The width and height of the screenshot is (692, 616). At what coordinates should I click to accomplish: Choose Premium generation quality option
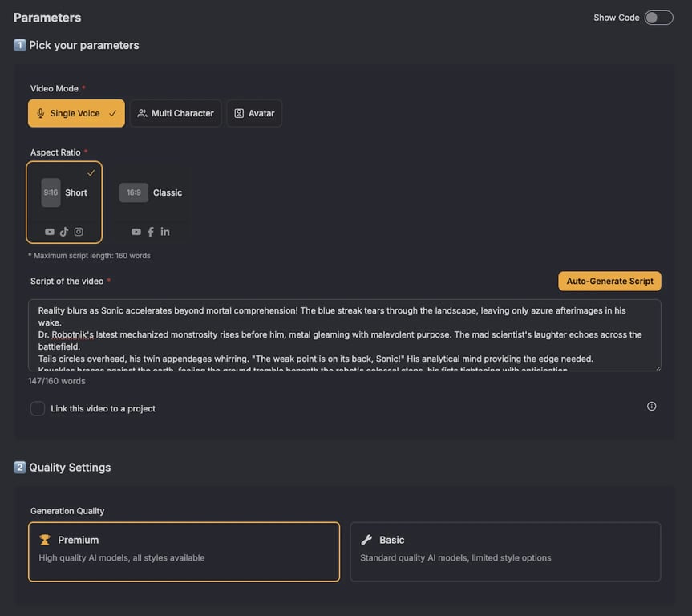pyautogui.click(x=184, y=551)
